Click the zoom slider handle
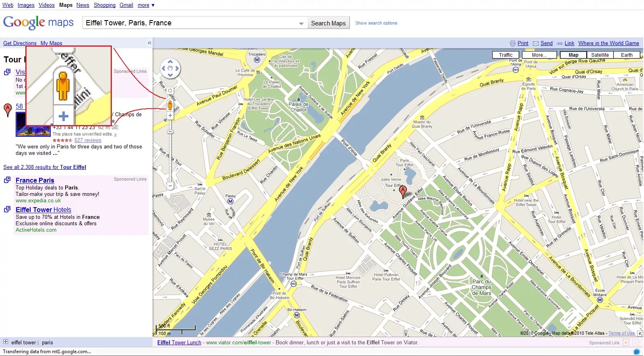Image resolution: width=644 pixels, height=356 pixels. click(x=170, y=132)
